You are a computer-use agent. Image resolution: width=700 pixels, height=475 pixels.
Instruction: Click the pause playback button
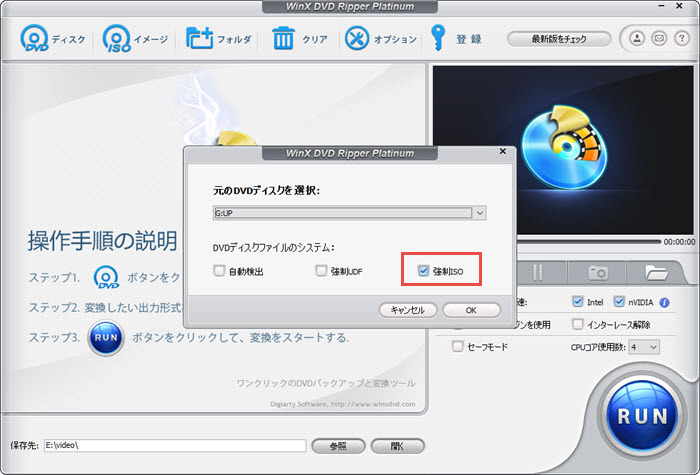[538, 272]
